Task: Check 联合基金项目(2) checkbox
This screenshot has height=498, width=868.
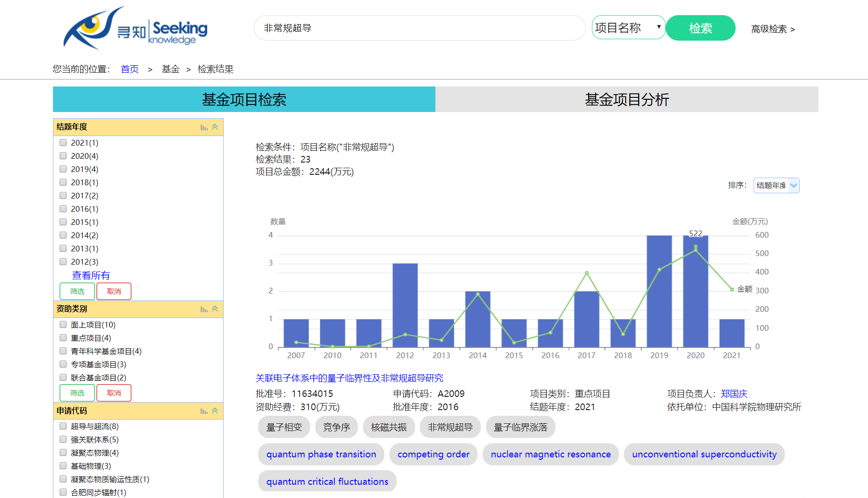Action: (63, 377)
